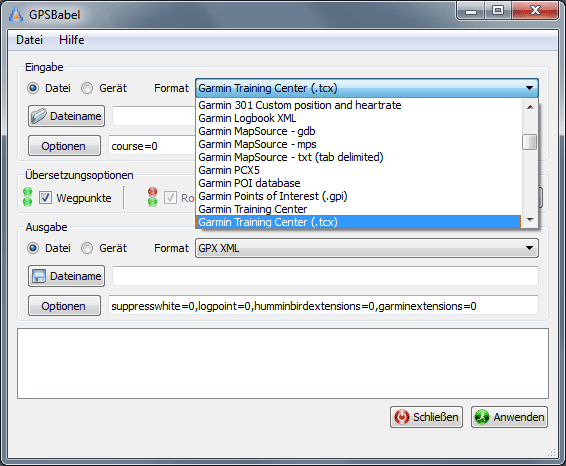
Task: Click the format list scrollbar thumb
Action: pyautogui.click(x=530, y=142)
